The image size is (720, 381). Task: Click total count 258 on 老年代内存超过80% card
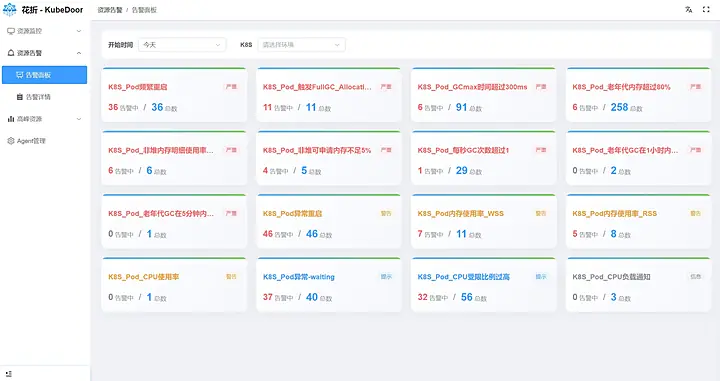click(x=619, y=107)
